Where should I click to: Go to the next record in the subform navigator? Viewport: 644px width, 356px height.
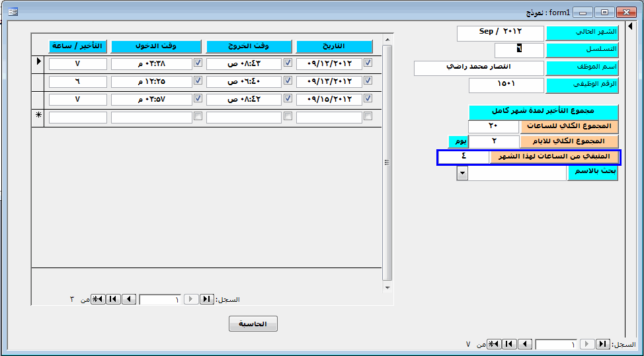[x=129, y=299]
